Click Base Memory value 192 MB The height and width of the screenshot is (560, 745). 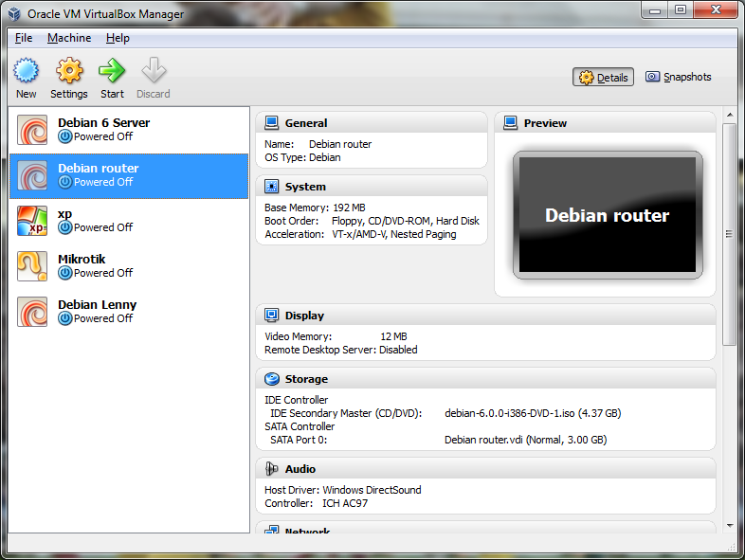349,208
